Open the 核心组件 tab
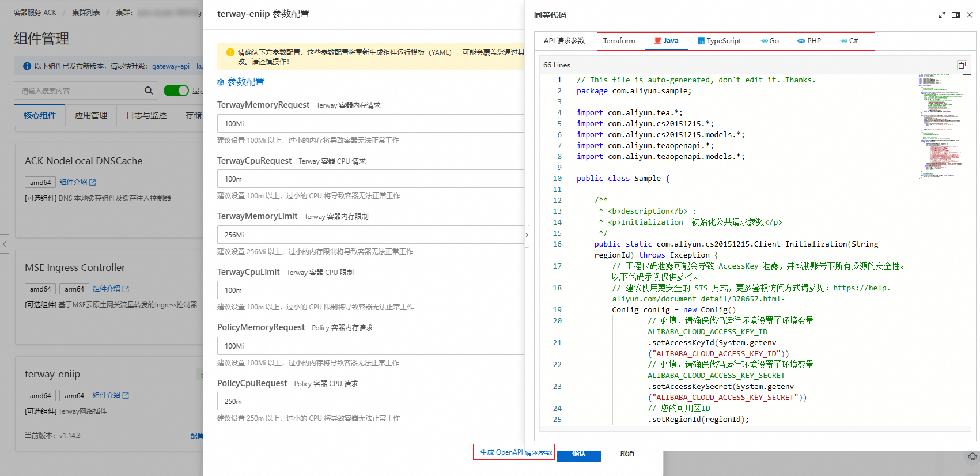This screenshot has width=980, height=476. [40, 115]
